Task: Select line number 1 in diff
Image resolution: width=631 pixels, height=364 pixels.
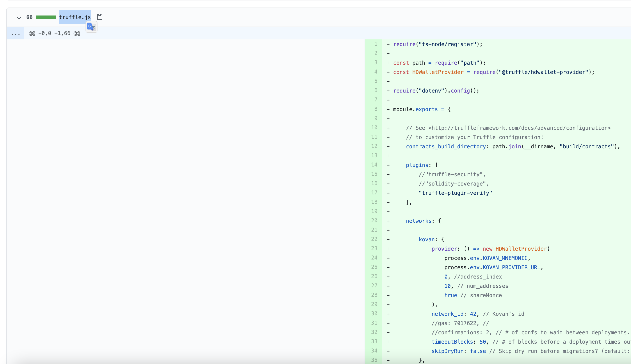Action: [x=375, y=44]
